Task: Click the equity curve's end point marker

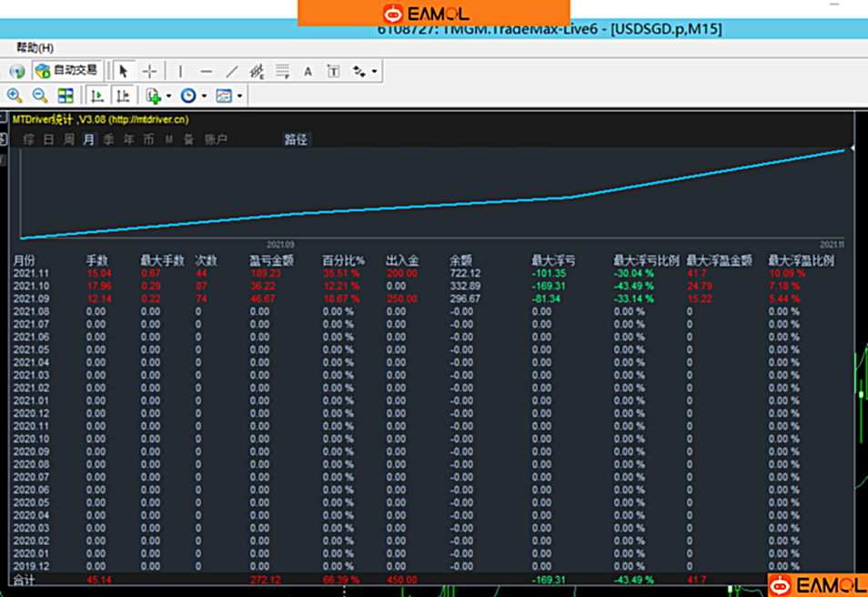Action: click(x=843, y=149)
